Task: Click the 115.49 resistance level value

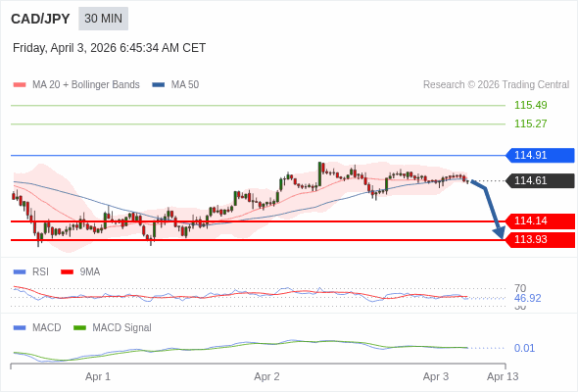Action: click(x=530, y=105)
